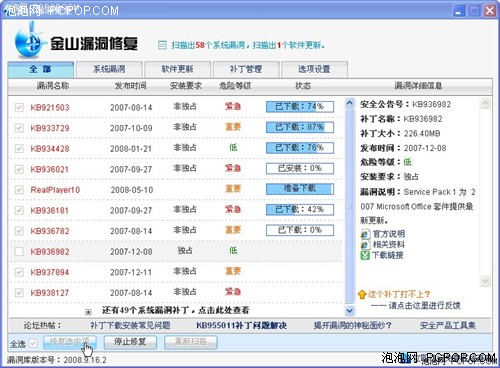Select the KB936782 patch name
Screen dimensions: 500x368
(x=50, y=231)
